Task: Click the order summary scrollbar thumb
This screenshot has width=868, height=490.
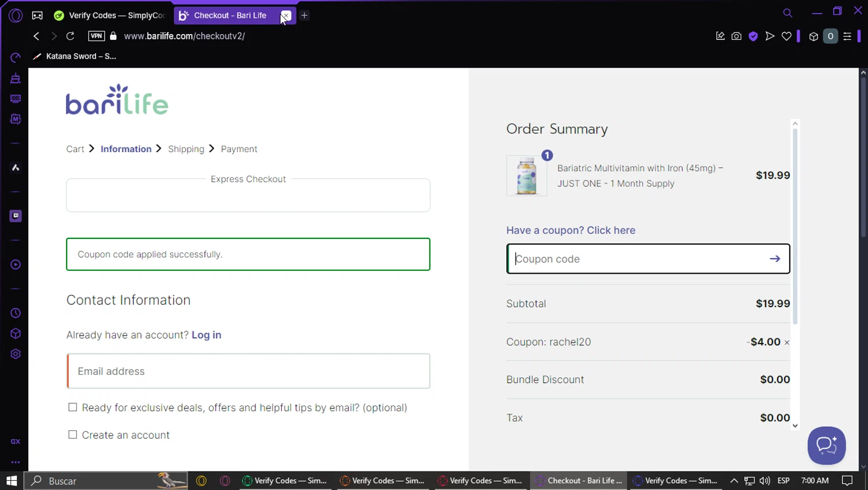Action: coord(795,226)
